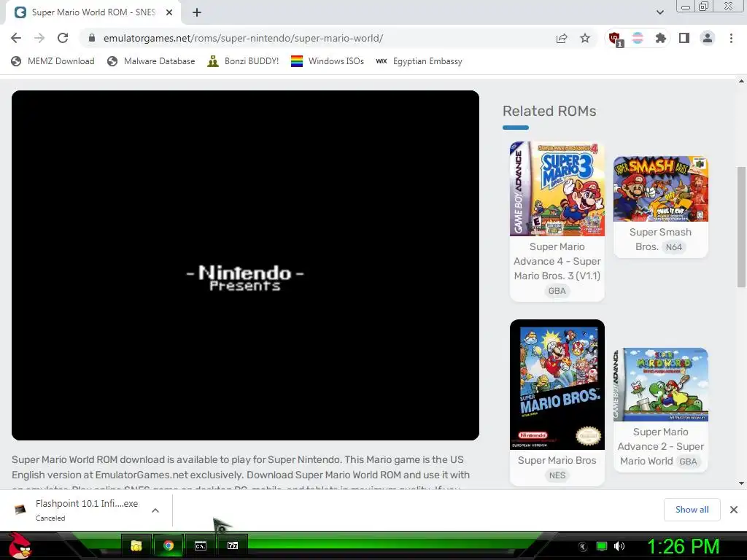The height and width of the screenshot is (560, 747).
Task: Open the Angry Birds start button
Action: tap(20, 545)
